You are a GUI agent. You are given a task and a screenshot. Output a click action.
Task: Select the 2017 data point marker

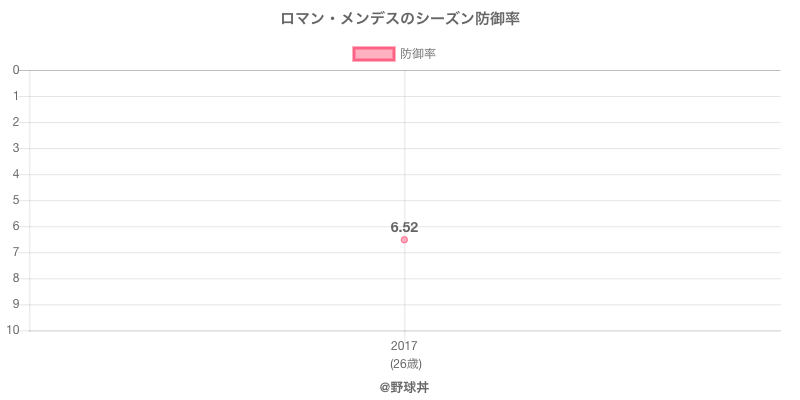tap(404, 240)
